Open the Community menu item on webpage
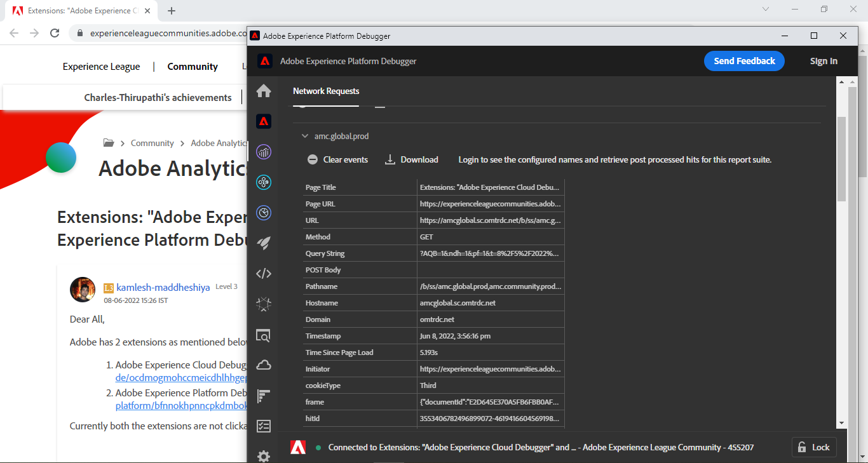Image resolution: width=868 pixels, height=463 pixels. point(193,67)
